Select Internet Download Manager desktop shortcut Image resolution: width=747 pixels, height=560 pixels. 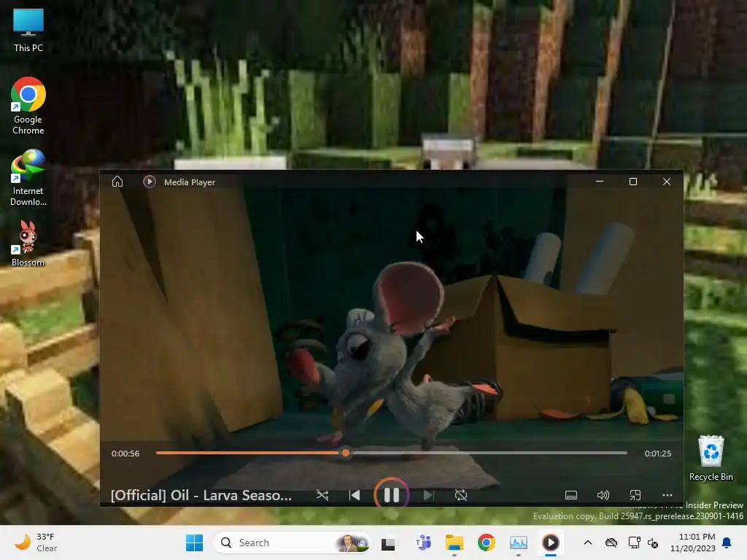click(x=28, y=178)
